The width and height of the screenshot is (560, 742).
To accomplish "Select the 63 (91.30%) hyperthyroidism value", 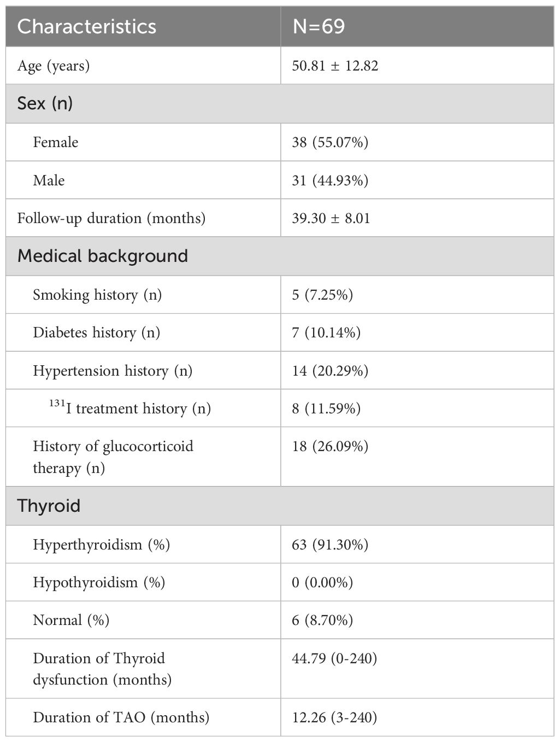I will click(330, 545).
